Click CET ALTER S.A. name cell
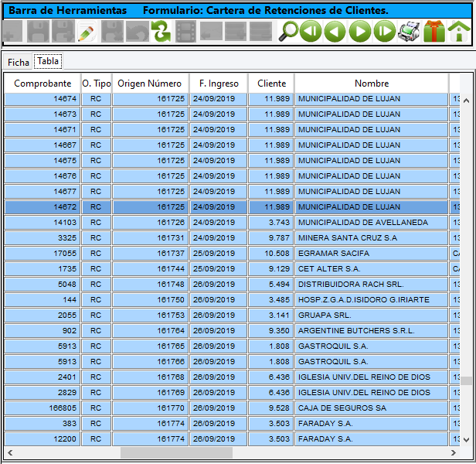 371,269
